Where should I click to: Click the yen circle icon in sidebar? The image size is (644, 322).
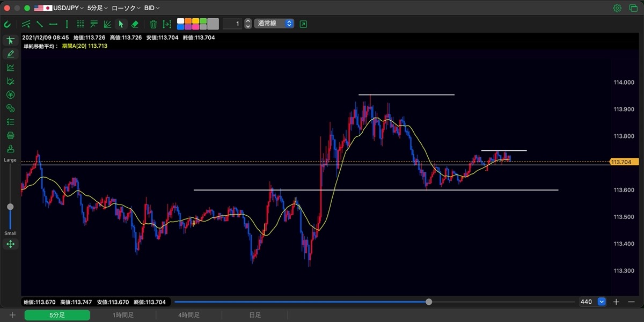point(10,94)
